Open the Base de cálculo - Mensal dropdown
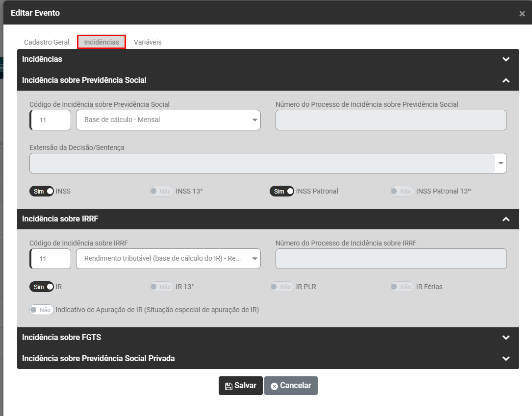The image size is (532, 416). tap(168, 120)
